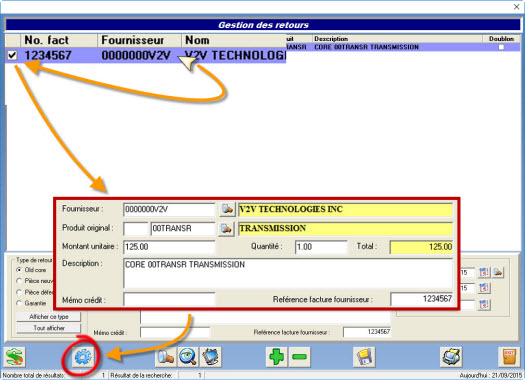Remove a return with green minus icon
Image resolution: width=525 pixels, height=380 pixels.
pyautogui.click(x=299, y=357)
